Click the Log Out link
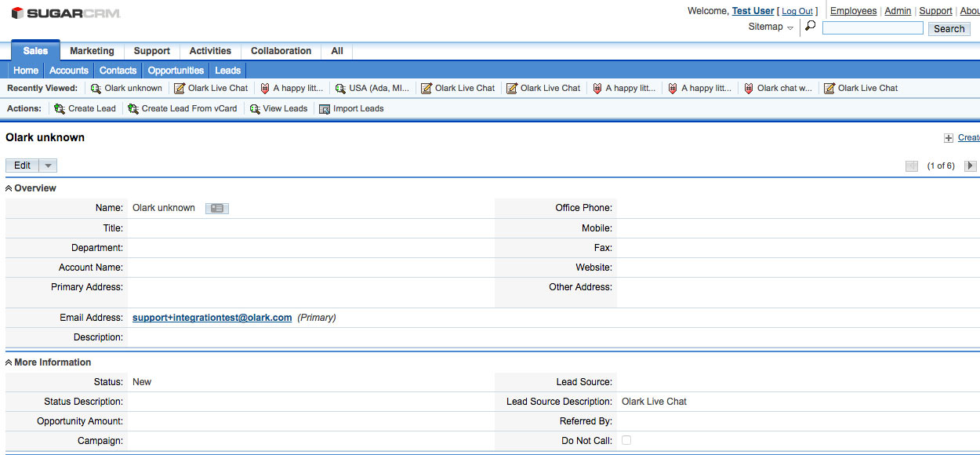Image resolution: width=980 pixels, height=455 pixels. coord(797,12)
